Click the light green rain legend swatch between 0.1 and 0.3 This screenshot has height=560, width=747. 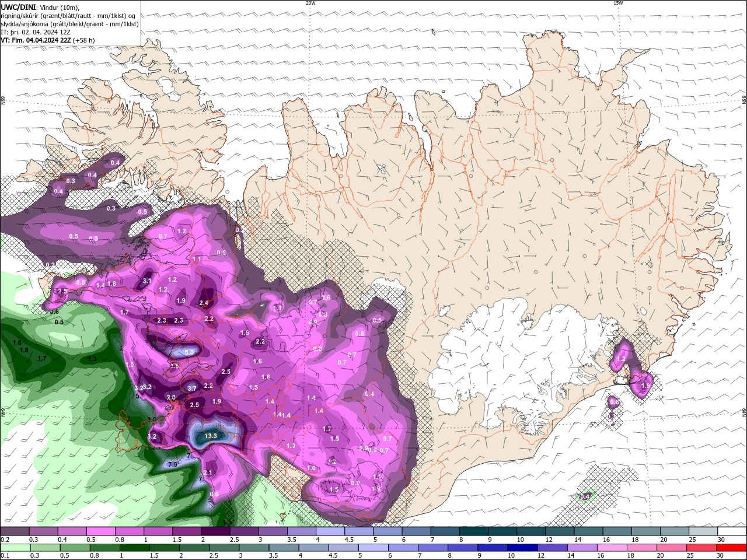(15, 548)
